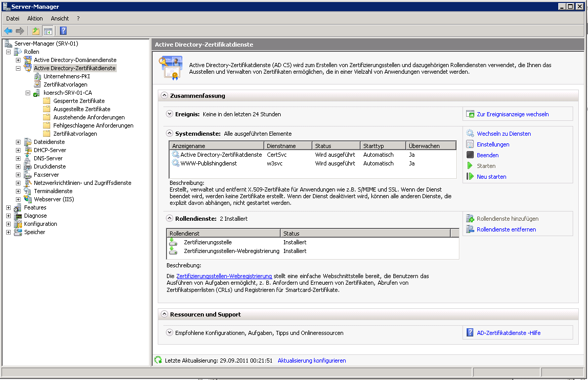Select the Server-Manager (SRV-01) root node

[x=46, y=44]
